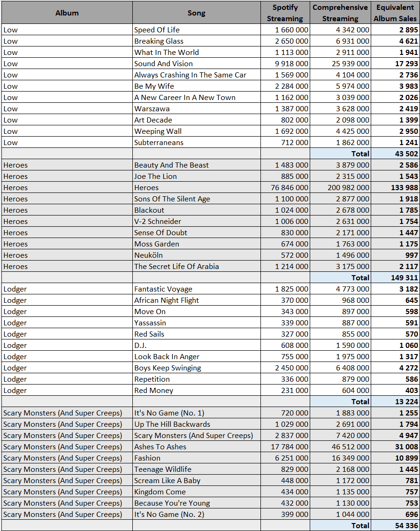Image resolution: width=420 pixels, height=531 pixels.
Task: Click Fashion Spotify streaming 6 251 000
Action: tap(285, 458)
